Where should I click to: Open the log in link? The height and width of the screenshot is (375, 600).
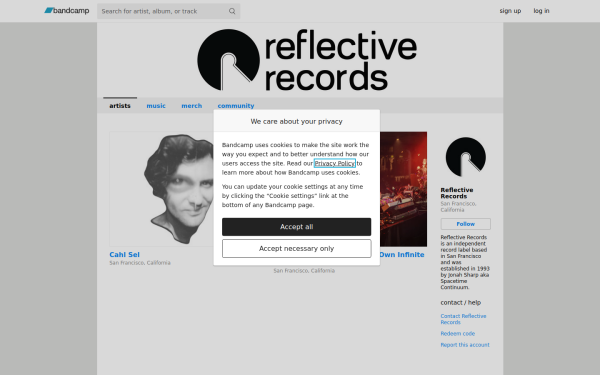pos(541,11)
